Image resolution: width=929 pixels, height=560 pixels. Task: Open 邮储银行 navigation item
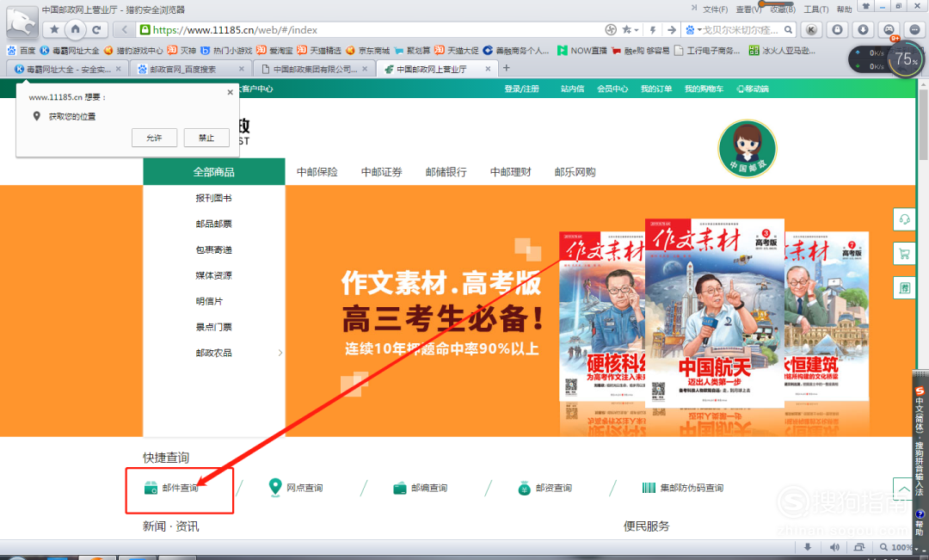click(446, 172)
